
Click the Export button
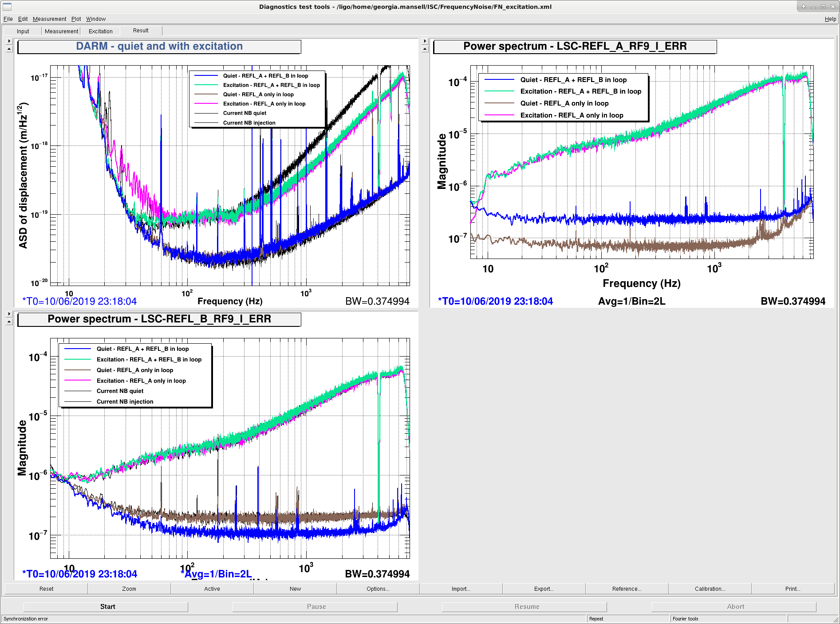(544, 589)
